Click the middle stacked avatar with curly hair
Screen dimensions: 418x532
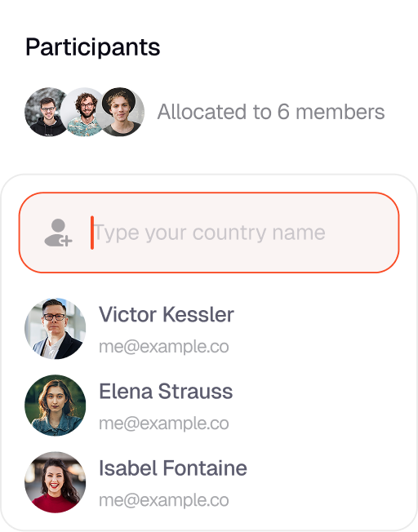[83, 112]
